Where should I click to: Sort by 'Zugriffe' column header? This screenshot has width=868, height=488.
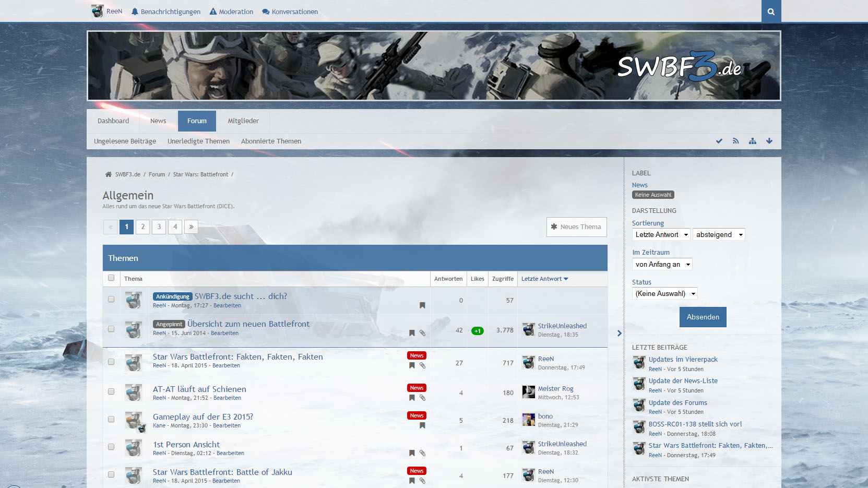point(503,279)
